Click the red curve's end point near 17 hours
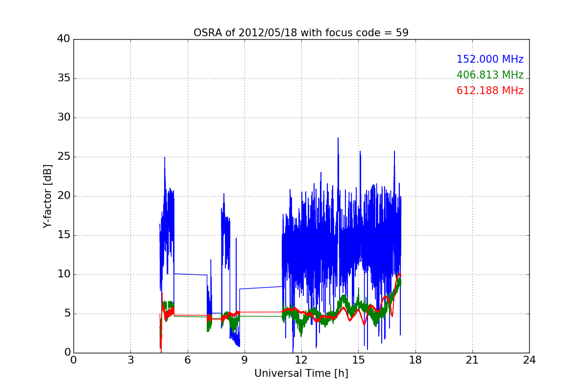This screenshot has width=588, height=392. point(400,275)
